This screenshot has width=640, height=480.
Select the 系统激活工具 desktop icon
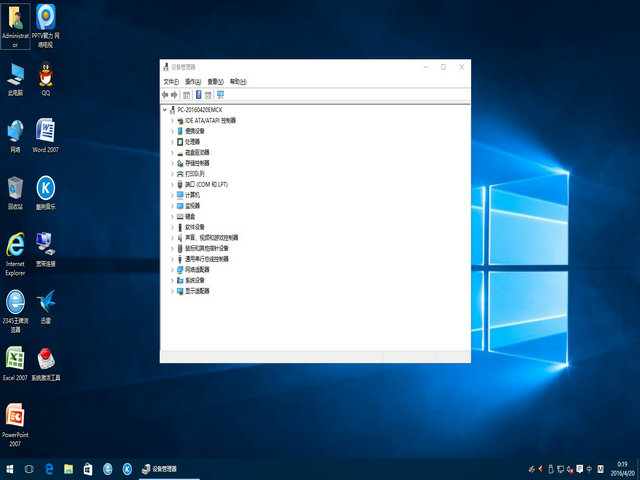[46, 364]
